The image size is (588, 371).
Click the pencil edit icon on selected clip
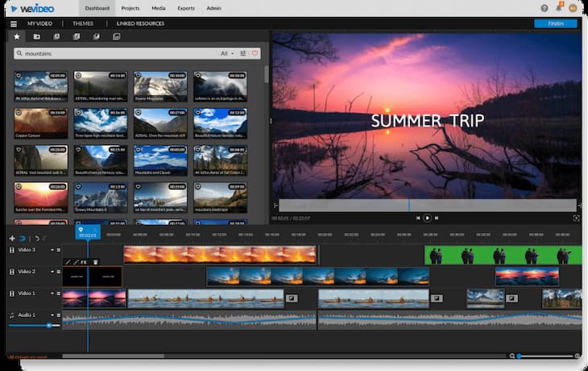tap(68, 262)
